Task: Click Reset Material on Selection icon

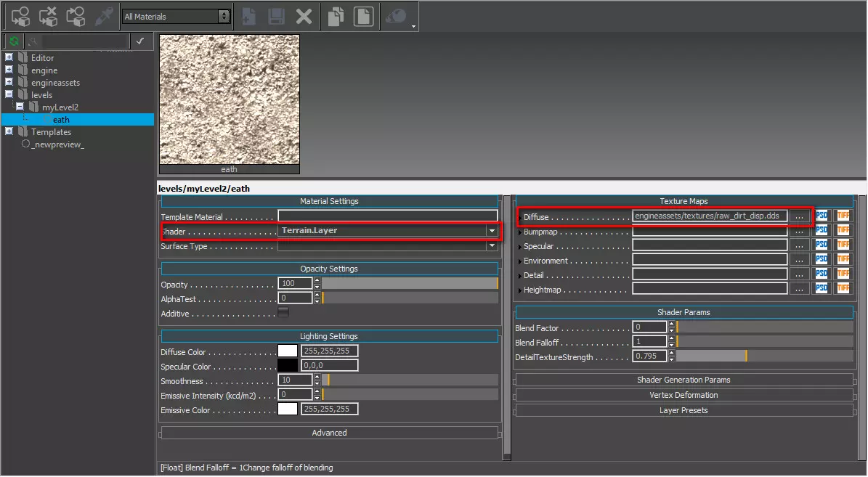Action: click(48, 16)
